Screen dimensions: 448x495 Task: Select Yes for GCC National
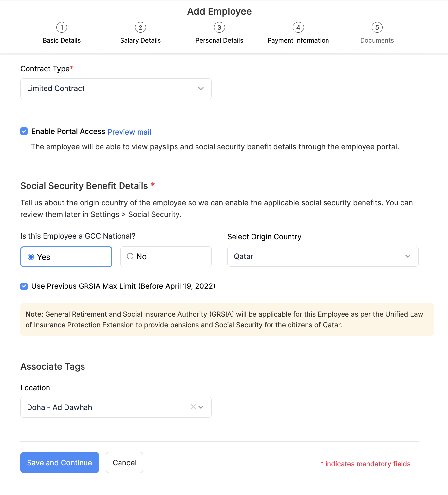point(66,257)
